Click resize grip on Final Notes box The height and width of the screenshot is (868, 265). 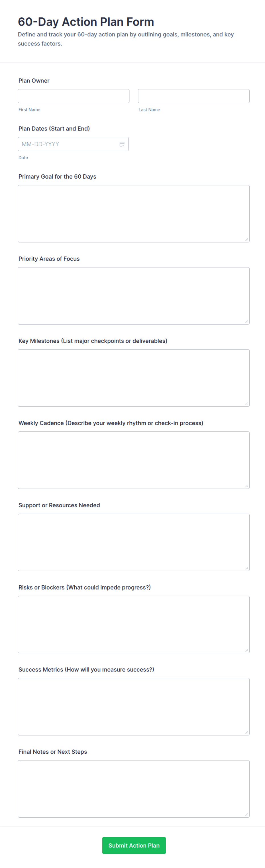coord(247,815)
